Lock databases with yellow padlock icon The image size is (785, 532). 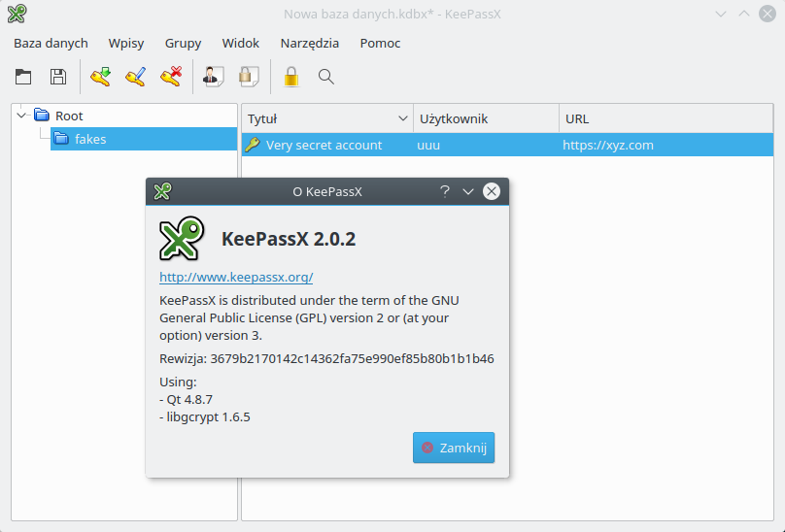(291, 77)
